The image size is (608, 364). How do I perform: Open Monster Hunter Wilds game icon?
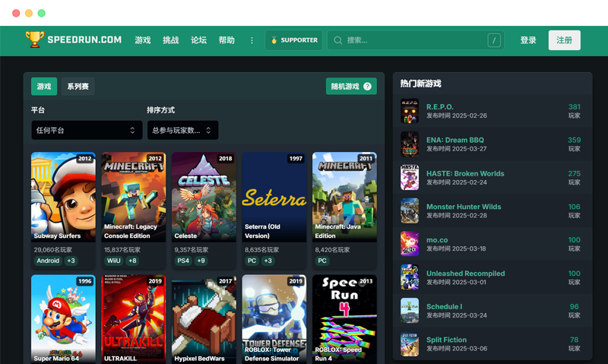tap(410, 211)
